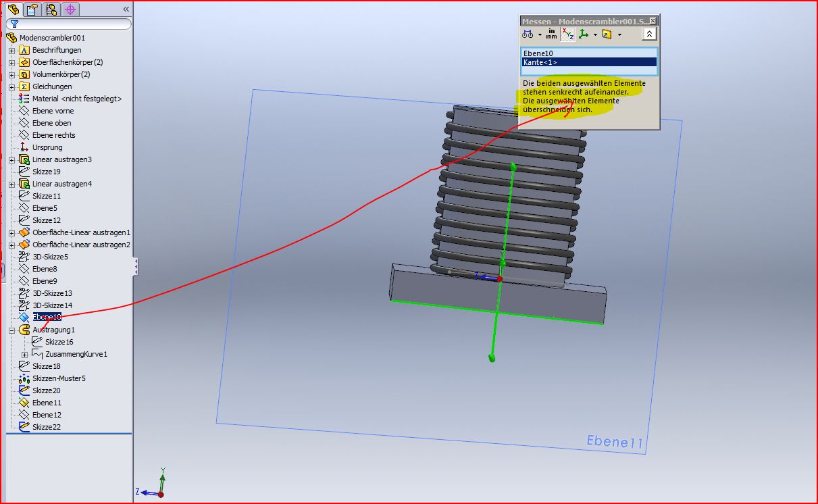The image size is (818, 504).
Task: Select the 3D-Skizze14 icon
Action: [24, 305]
